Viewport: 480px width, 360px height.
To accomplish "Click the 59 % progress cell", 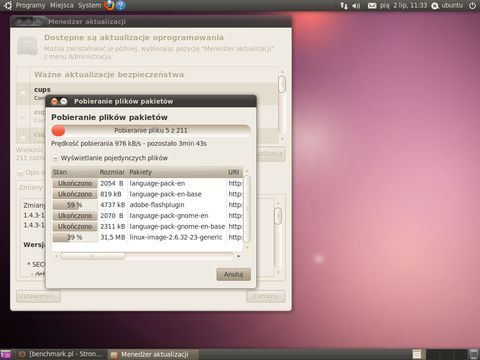I will (x=75, y=205).
